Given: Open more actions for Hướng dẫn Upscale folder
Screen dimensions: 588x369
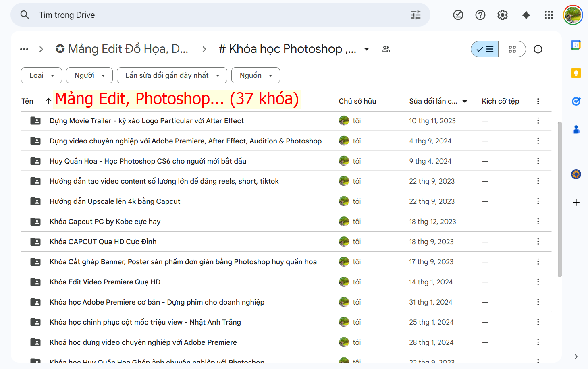Looking at the screenshot, I should 538,201.
